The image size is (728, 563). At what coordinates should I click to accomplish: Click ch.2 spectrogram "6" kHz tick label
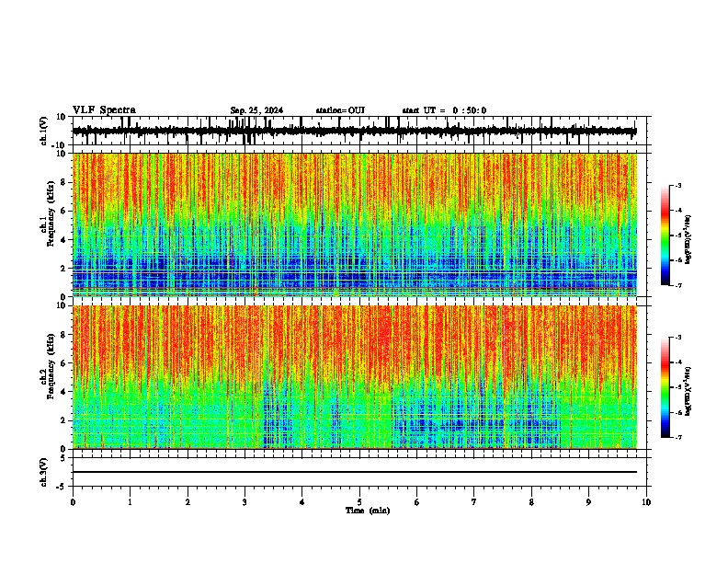[x=63, y=363]
